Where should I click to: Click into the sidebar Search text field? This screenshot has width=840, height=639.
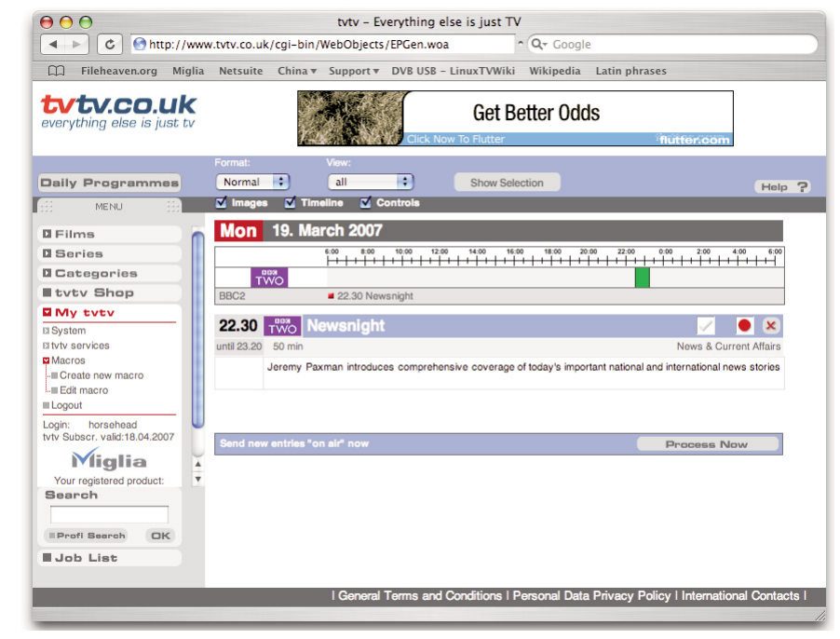tap(109, 514)
